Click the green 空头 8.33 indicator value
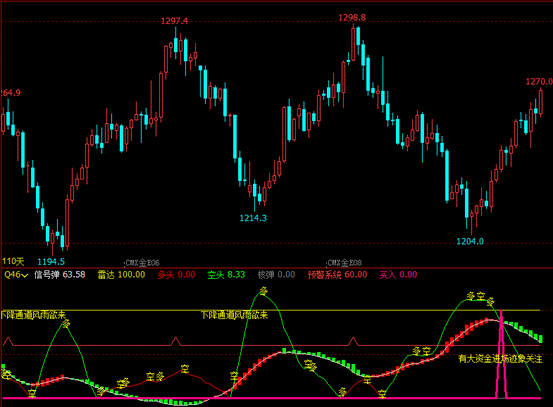 point(226,275)
